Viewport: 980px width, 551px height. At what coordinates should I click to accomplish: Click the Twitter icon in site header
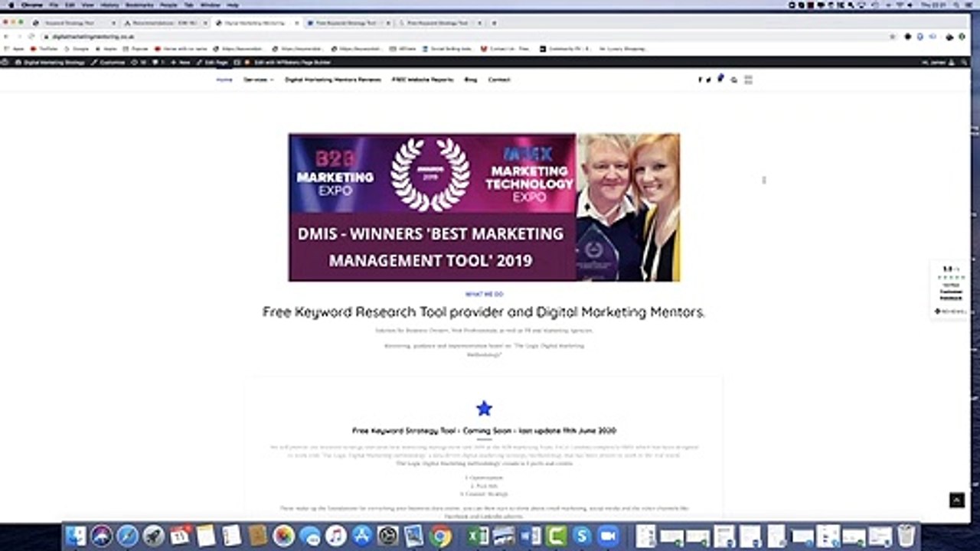pos(708,80)
